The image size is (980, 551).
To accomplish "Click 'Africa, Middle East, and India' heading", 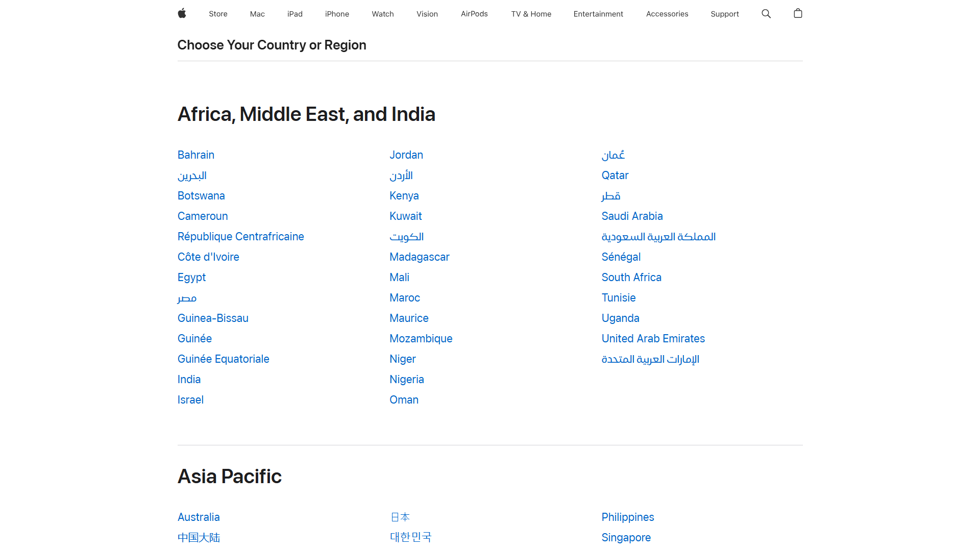I will [306, 114].
